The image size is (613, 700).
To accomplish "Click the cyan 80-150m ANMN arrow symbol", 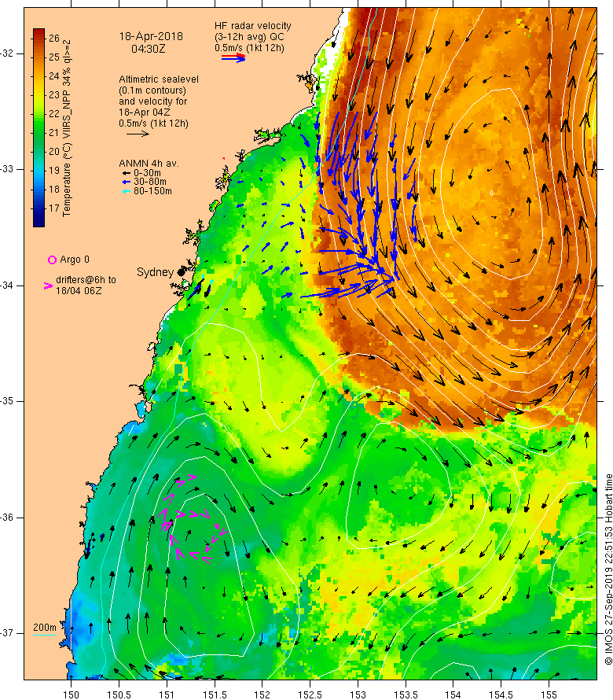I will (127, 191).
